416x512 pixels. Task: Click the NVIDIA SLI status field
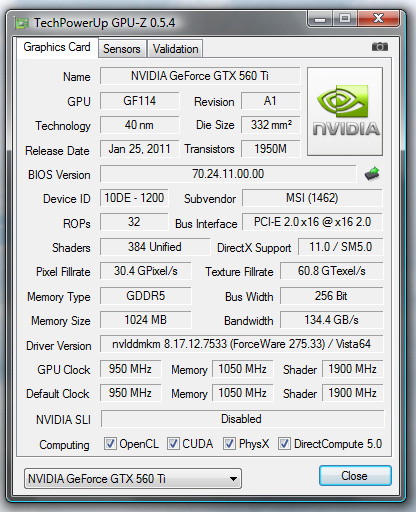(242, 419)
